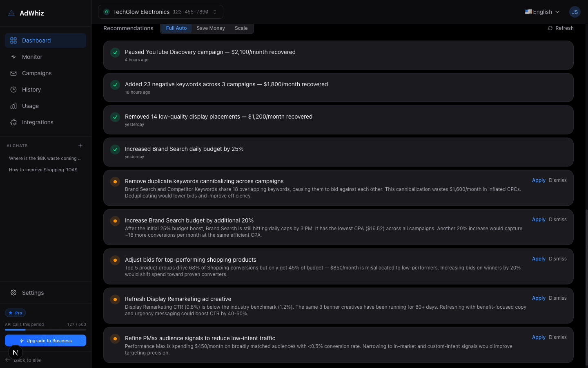
Task: Click the API calls usage progress bar
Action: pos(45,330)
